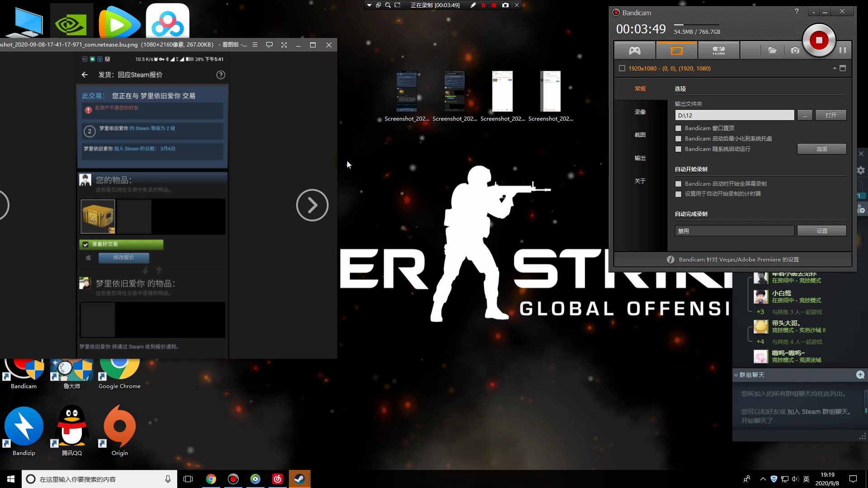Click 高级 advanced button
This screenshot has height=488, width=868.
pyautogui.click(x=821, y=149)
